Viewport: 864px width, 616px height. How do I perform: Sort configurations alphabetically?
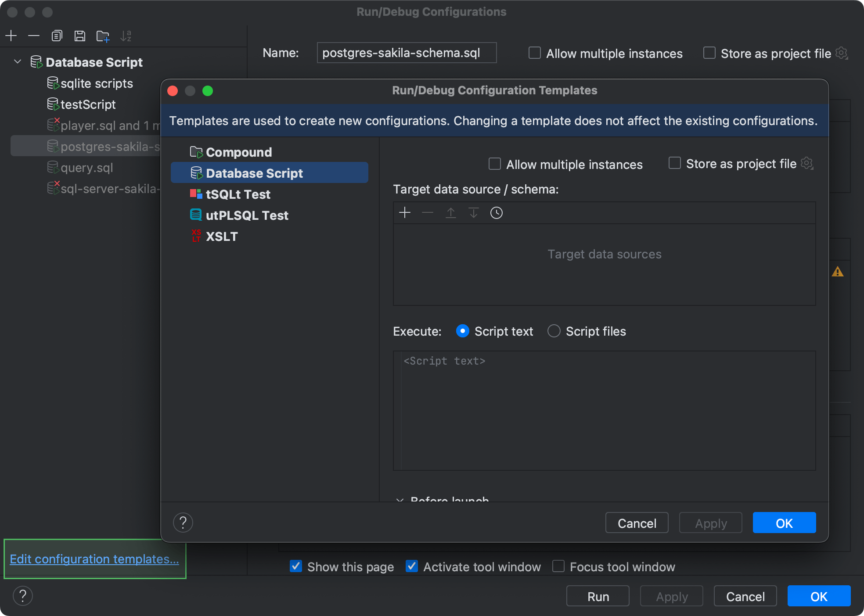point(126,36)
